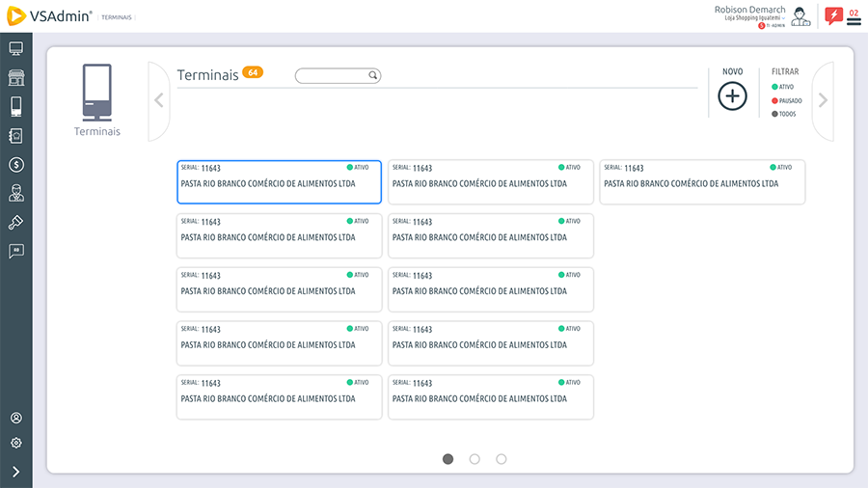Expand the sidebar with the bottom chevron
868x488 pixels.
(x=15, y=472)
